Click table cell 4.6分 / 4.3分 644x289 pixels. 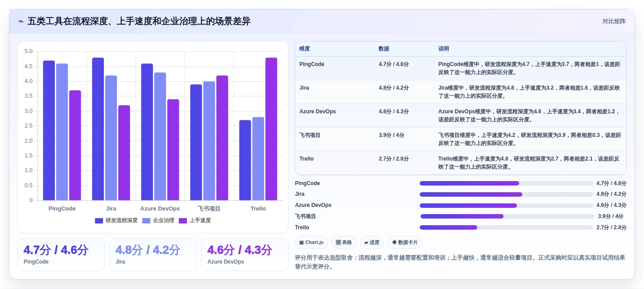coord(394,111)
